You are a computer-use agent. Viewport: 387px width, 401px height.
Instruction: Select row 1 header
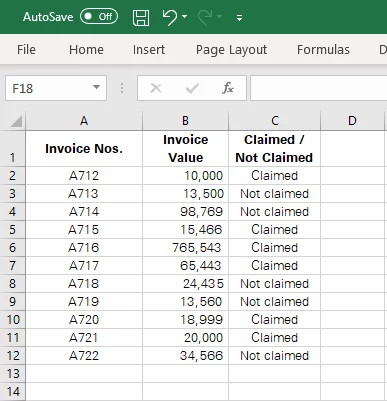[x=12, y=149]
